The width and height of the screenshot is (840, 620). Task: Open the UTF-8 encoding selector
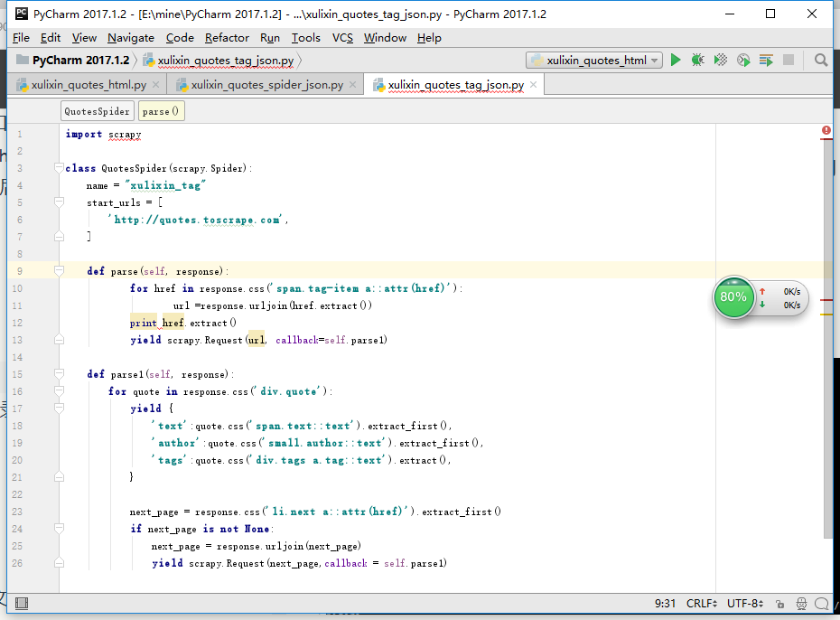tap(744, 604)
